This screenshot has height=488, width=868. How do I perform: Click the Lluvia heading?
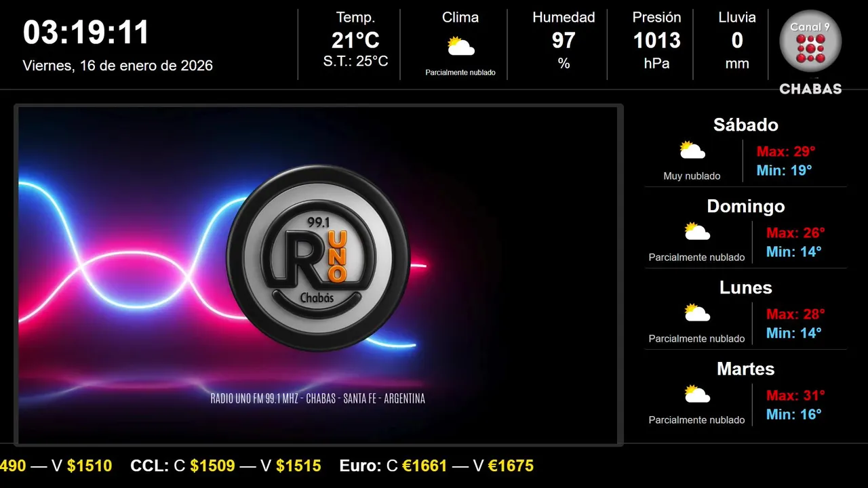(737, 18)
